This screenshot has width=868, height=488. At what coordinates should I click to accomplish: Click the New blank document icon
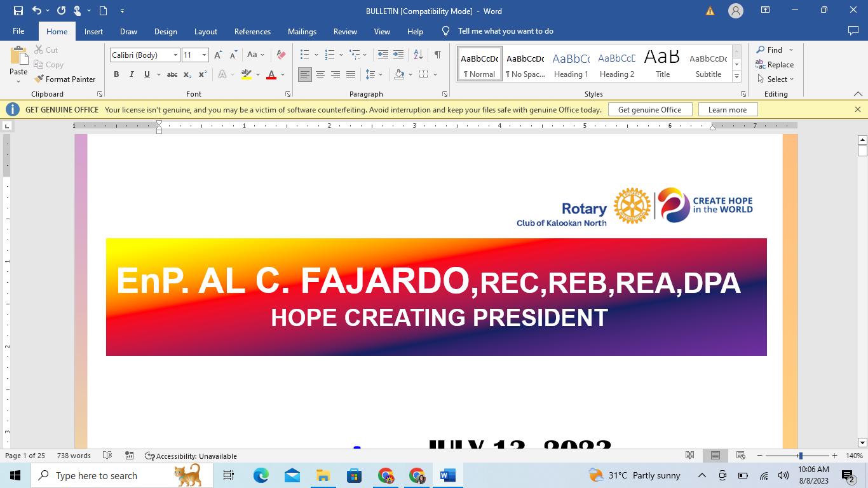103,11
